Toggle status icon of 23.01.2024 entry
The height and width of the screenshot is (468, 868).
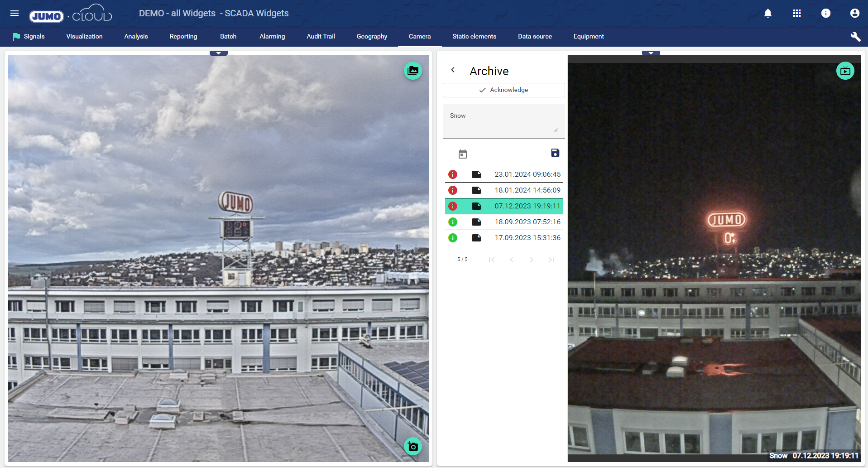click(453, 174)
